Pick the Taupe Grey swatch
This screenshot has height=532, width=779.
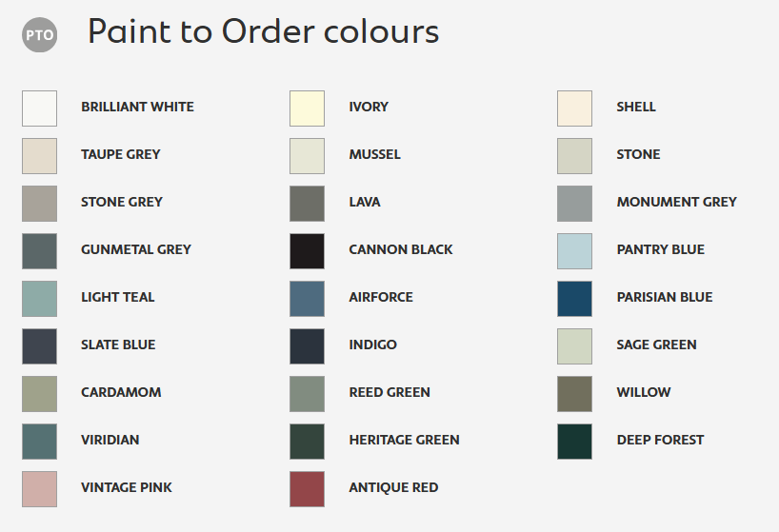coord(39,155)
